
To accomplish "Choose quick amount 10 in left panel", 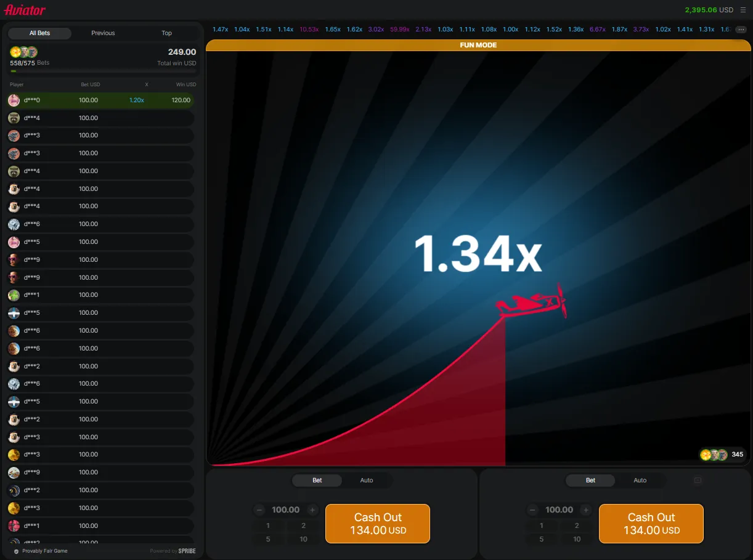I will pos(303,539).
